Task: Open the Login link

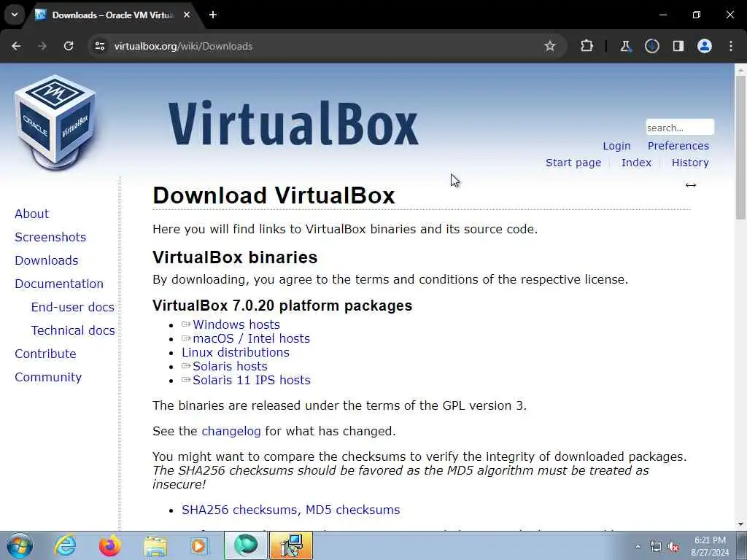Action: click(616, 146)
